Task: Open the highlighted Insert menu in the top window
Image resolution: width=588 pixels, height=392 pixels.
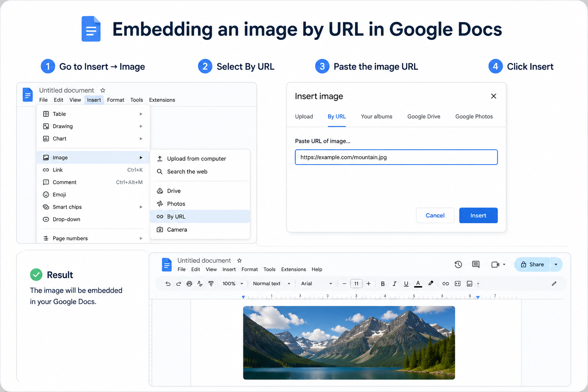Action: click(94, 100)
